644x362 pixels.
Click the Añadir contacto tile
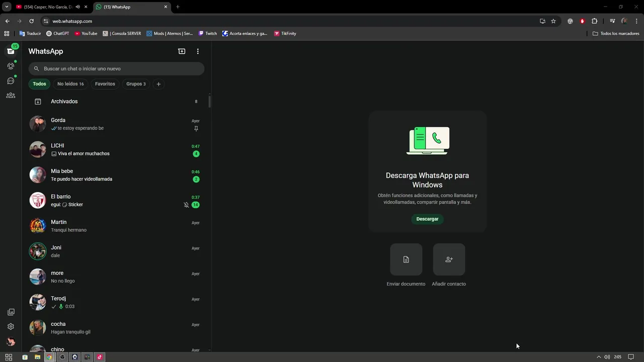click(449, 259)
